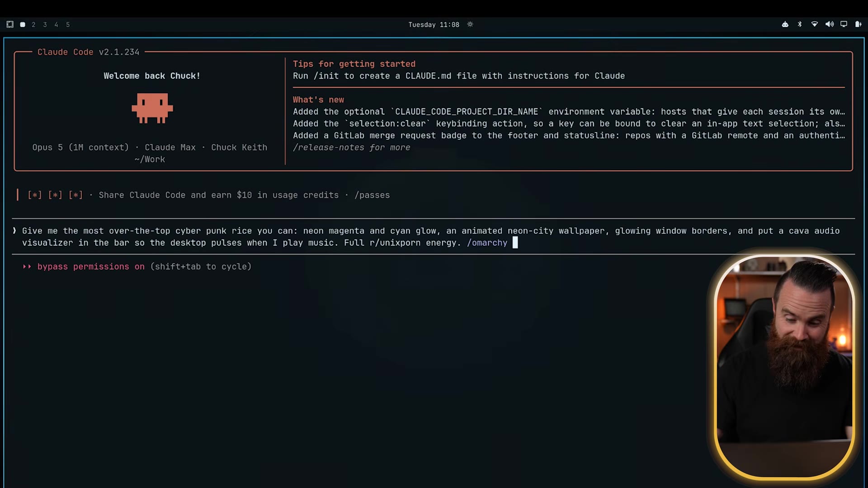
Task: Switch to workspace 2
Action: pos(33,25)
